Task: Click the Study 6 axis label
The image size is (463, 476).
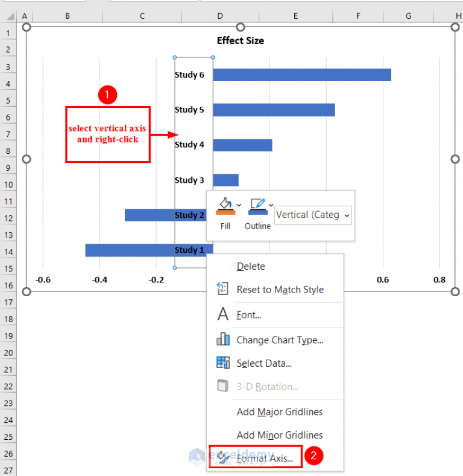Action: point(189,75)
